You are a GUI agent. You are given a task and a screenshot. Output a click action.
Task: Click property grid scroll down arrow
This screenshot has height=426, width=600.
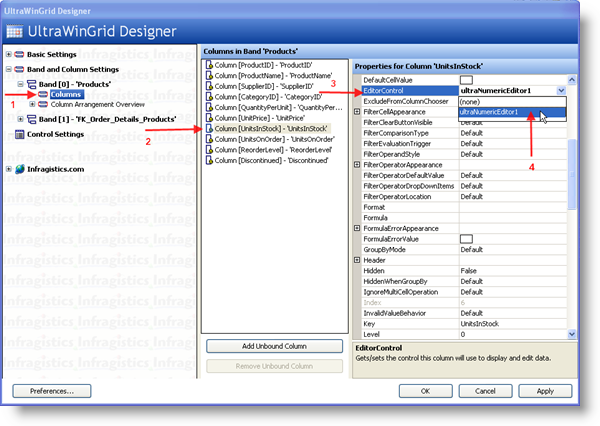[572, 334]
